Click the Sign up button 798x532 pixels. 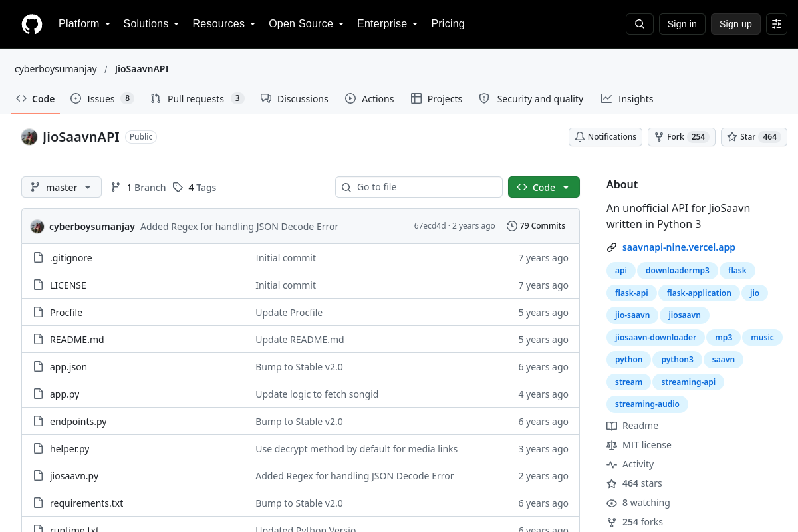(x=735, y=24)
